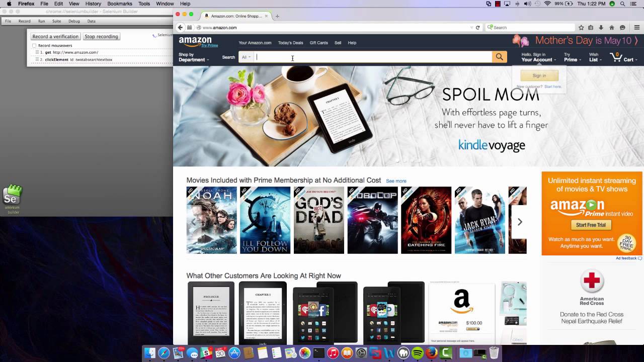Image resolution: width=644 pixels, height=362 pixels.
Task: Open the search category All dropdown
Action: 246,57
